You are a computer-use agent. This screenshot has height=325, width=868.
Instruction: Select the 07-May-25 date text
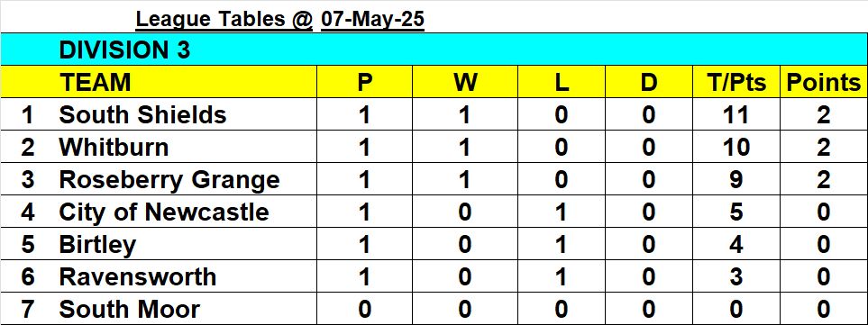(372, 20)
